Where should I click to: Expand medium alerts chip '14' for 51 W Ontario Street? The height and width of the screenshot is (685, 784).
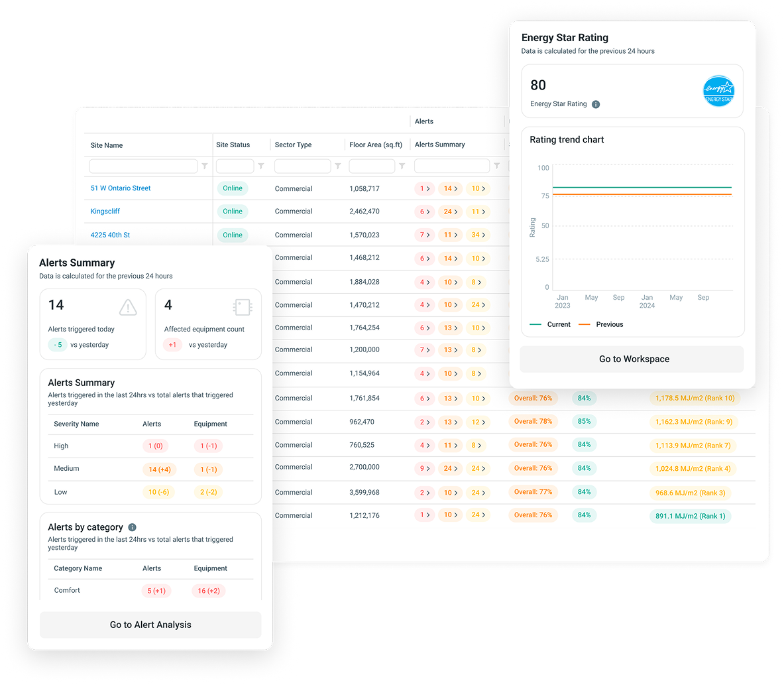(x=451, y=188)
